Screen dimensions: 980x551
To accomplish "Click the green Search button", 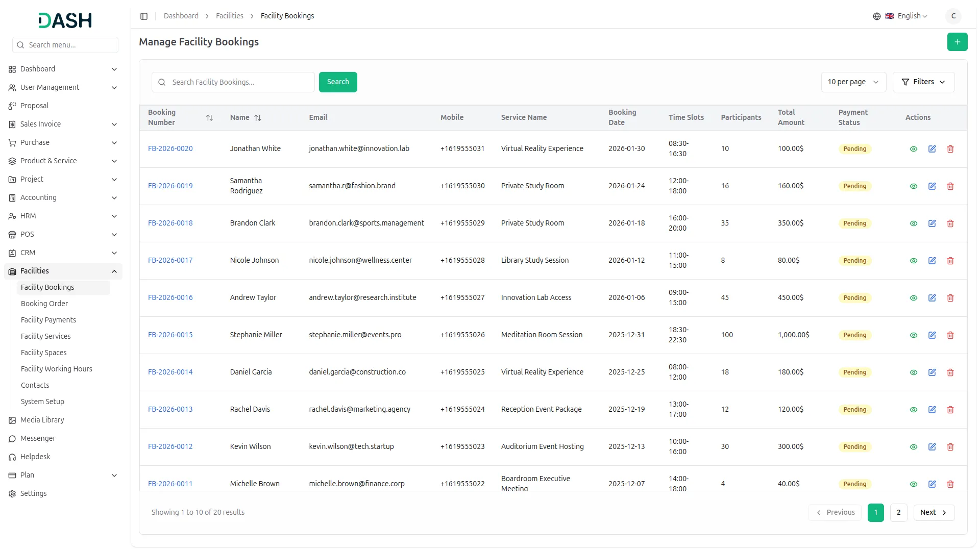I will tap(337, 82).
